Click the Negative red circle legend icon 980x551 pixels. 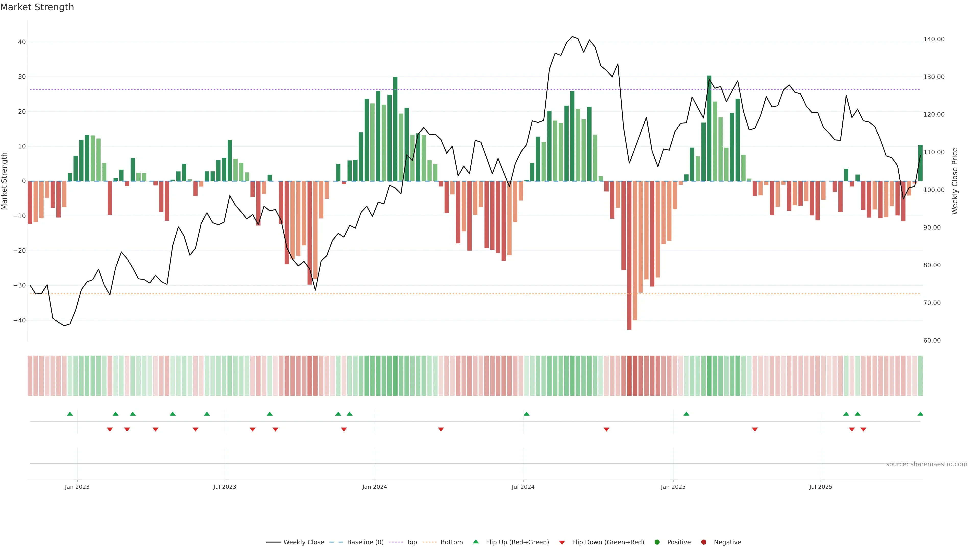coord(703,542)
